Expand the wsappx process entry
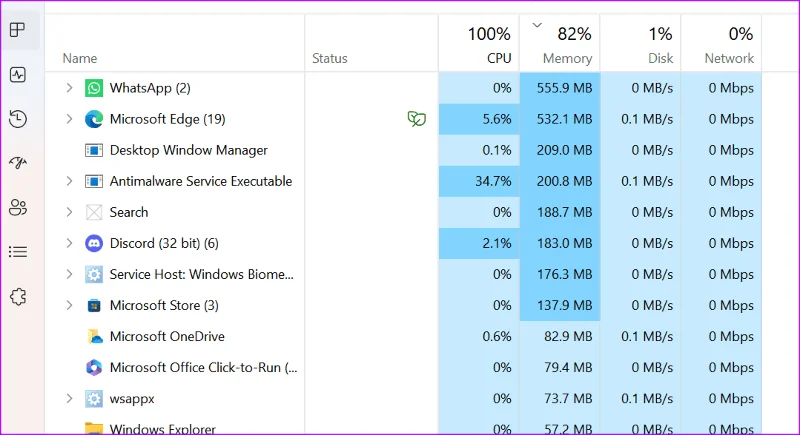The width and height of the screenshot is (800, 435). 69,398
